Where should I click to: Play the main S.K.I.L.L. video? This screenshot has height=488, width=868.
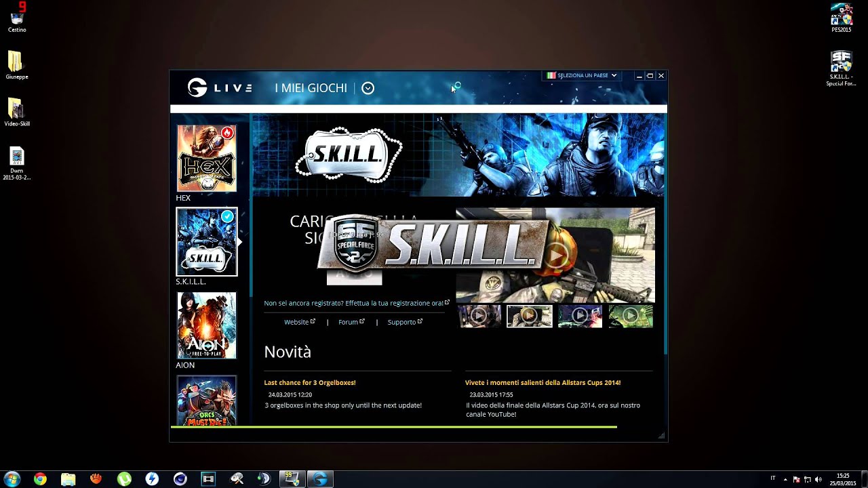click(x=556, y=255)
